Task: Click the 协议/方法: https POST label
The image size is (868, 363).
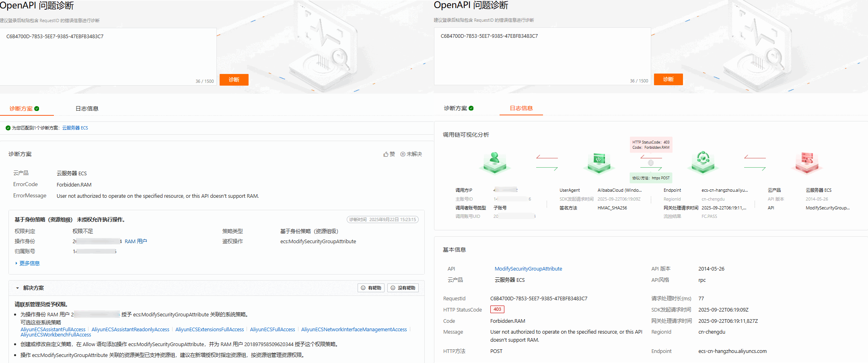Action: 651,178
